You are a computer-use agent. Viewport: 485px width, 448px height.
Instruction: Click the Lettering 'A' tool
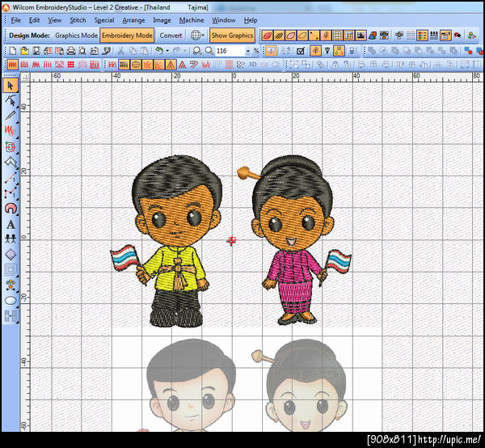pyautogui.click(x=11, y=224)
